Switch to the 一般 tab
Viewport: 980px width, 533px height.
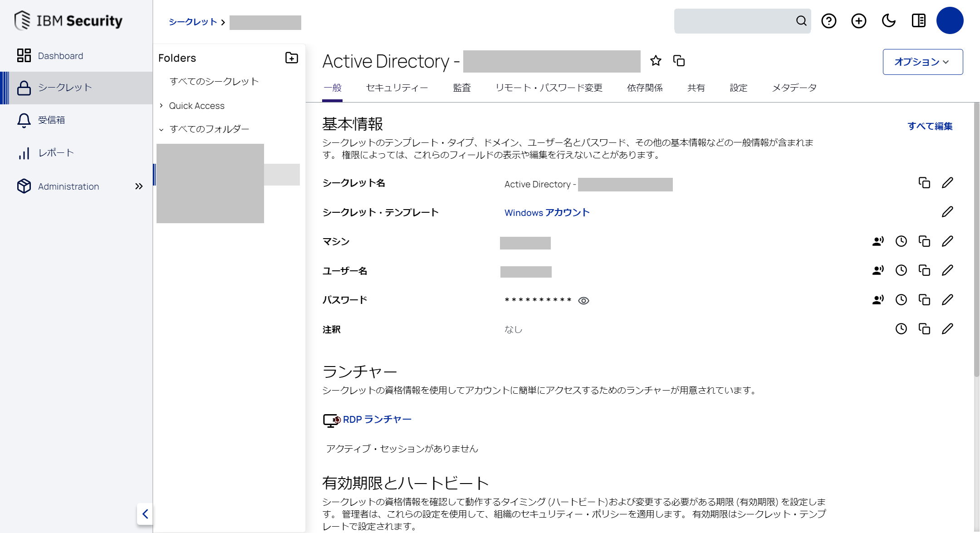[333, 88]
